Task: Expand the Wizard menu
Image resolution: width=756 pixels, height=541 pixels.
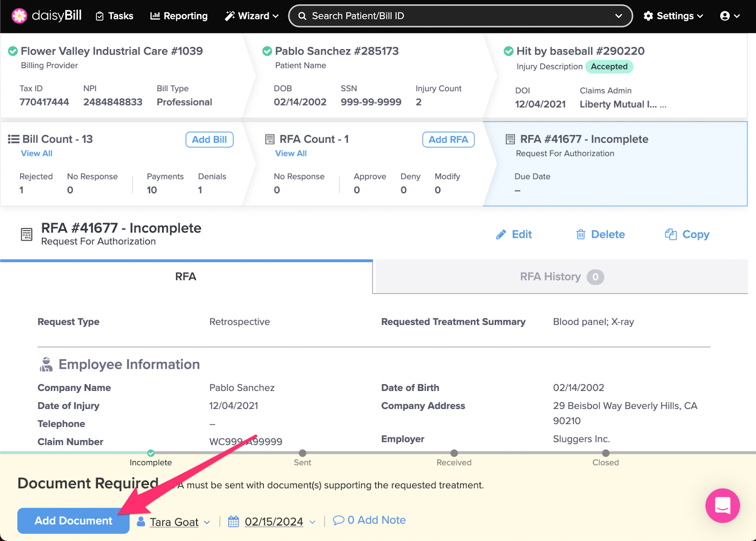Action: (251, 16)
